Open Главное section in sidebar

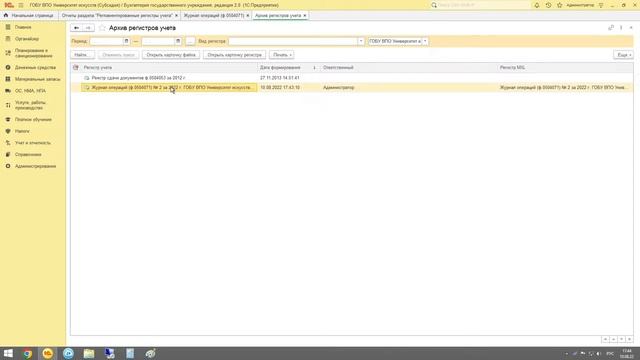[x=23, y=27]
